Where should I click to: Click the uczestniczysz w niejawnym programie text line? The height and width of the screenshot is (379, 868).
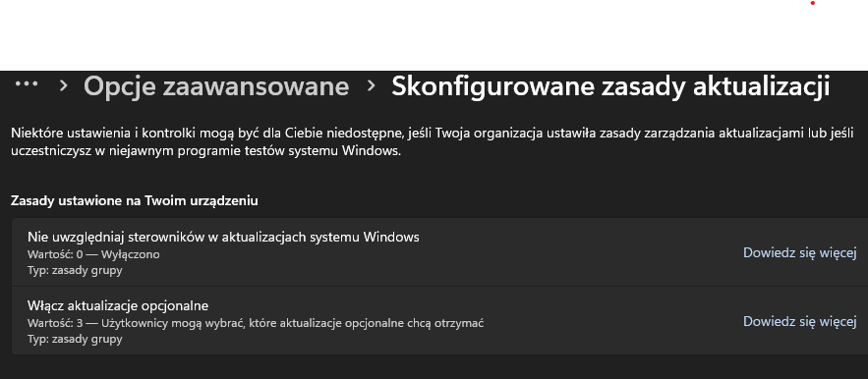click(x=205, y=151)
